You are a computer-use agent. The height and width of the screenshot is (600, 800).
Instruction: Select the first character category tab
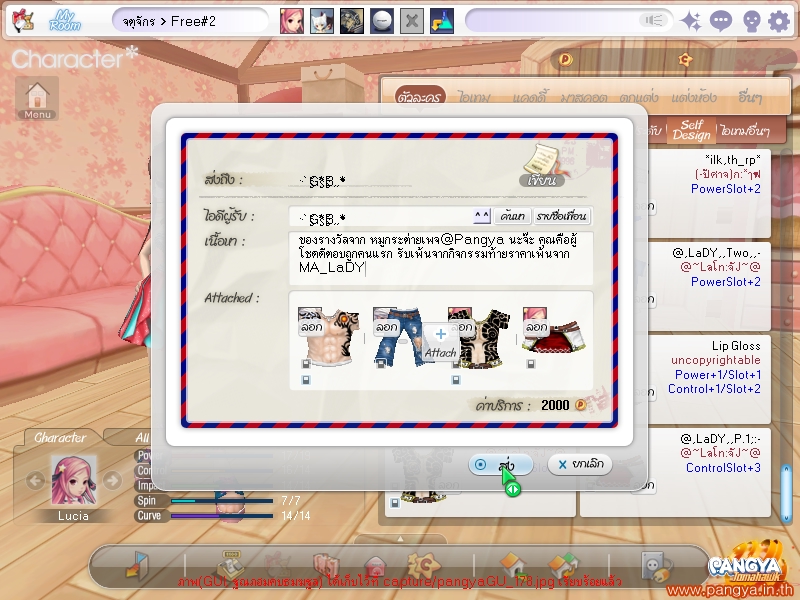pos(420,97)
